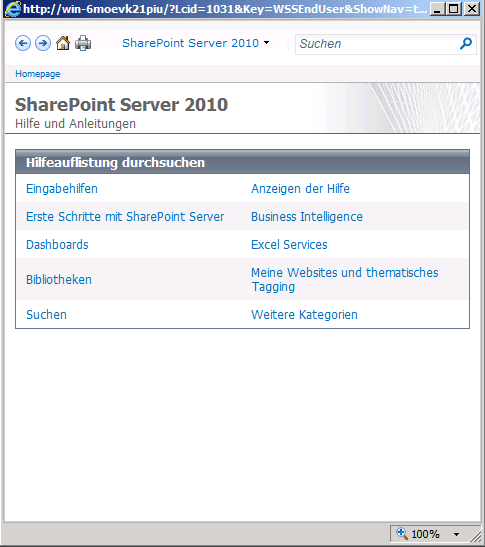Open the Dashboards help category

[57, 245]
